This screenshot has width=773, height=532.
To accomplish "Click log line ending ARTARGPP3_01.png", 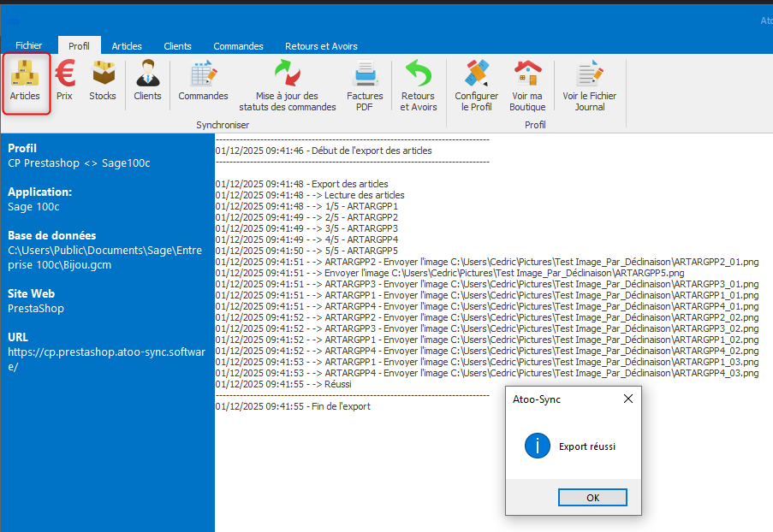I will (487, 284).
